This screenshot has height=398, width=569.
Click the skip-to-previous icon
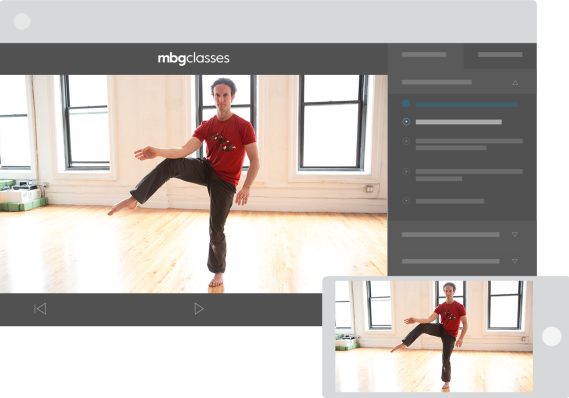(40, 309)
